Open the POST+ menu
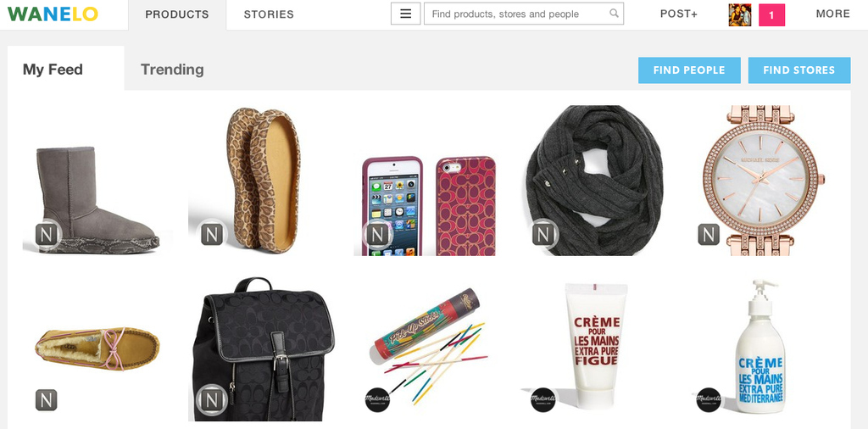 tap(679, 14)
